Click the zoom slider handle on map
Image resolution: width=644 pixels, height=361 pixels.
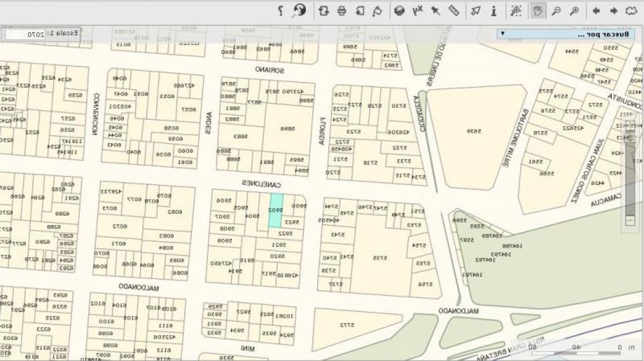(631, 138)
